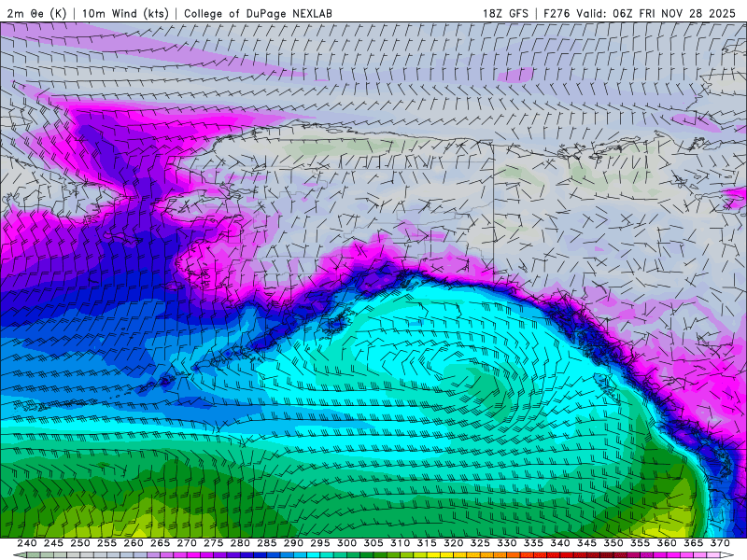Viewport: 747px width, 560px height.
Task: Click the 255 value on the legend
Action: click(106, 543)
